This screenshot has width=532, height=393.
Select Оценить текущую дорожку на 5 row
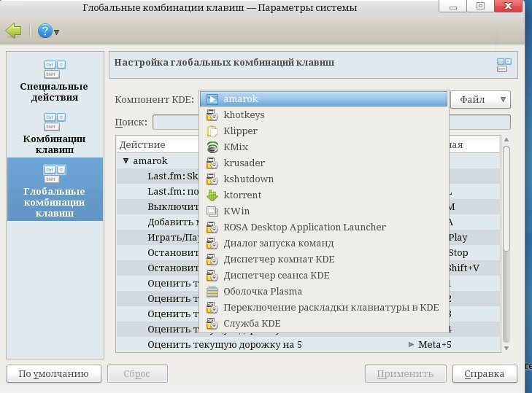pyautogui.click(x=308, y=345)
